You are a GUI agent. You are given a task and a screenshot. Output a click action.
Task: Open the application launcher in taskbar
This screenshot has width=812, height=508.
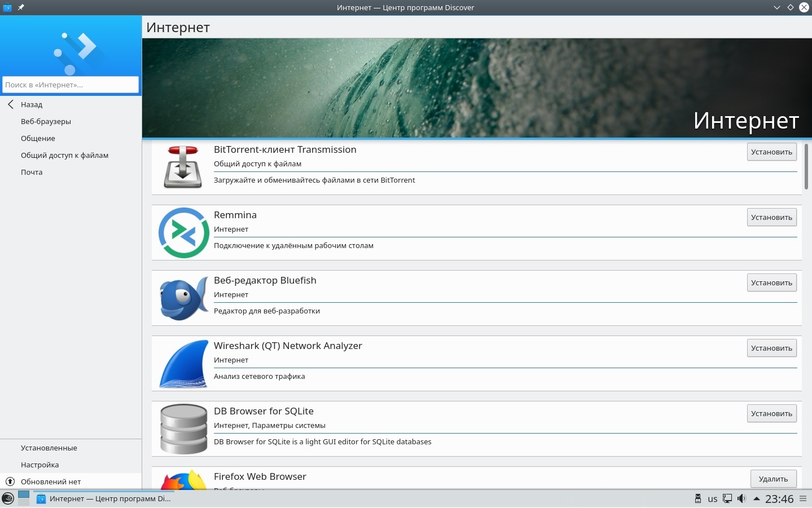8,498
